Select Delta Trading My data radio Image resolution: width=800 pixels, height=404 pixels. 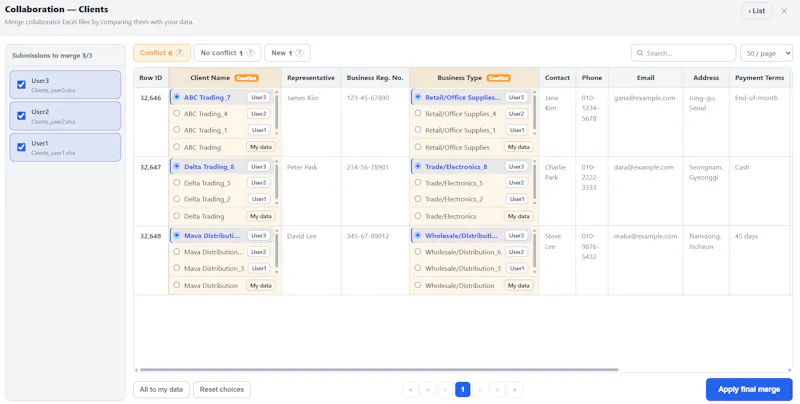click(177, 216)
